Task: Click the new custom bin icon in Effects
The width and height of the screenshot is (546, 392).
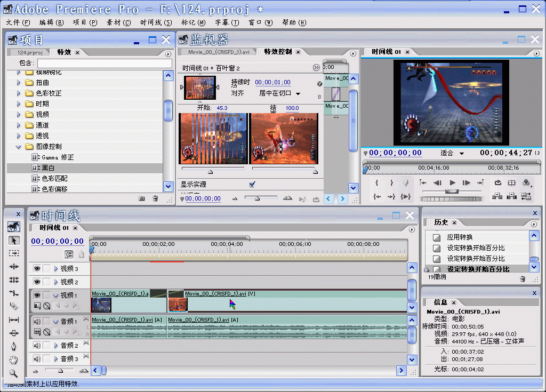Action: click(141, 198)
